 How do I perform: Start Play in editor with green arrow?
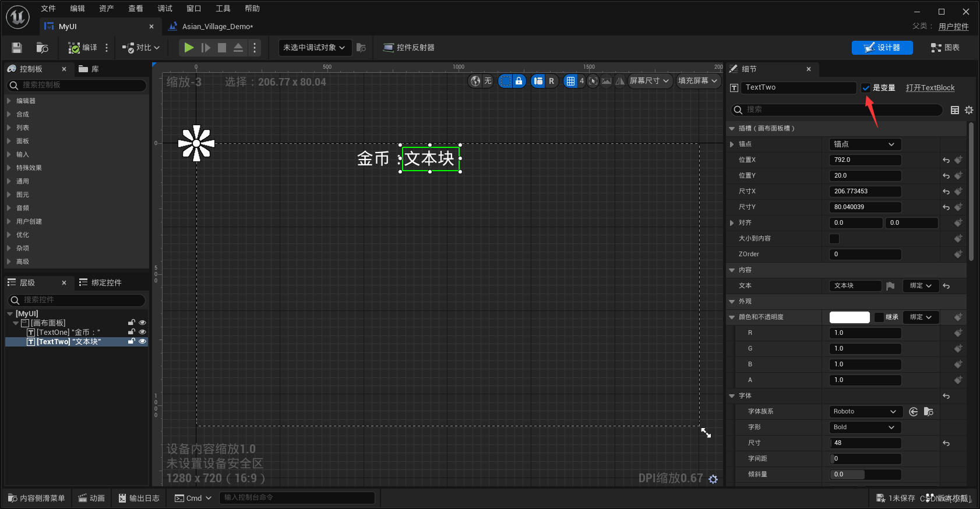(189, 48)
